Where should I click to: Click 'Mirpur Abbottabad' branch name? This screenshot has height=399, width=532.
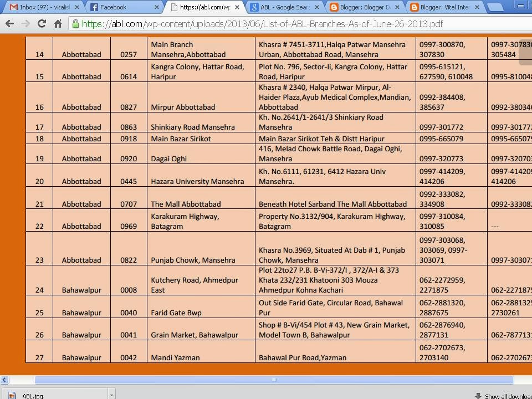click(183, 107)
